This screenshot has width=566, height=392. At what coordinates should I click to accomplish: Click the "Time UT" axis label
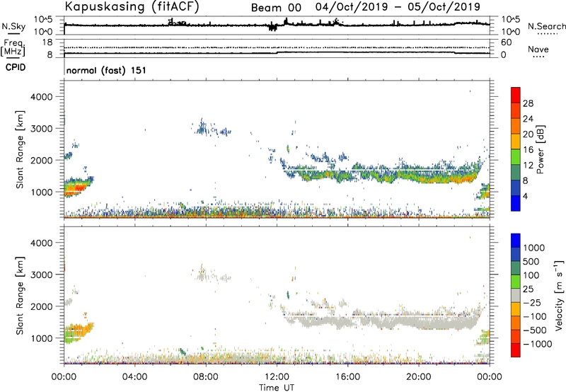click(277, 388)
